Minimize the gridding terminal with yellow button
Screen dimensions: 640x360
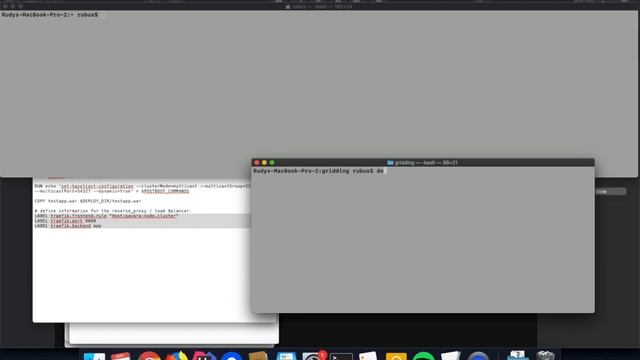coord(264,162)
